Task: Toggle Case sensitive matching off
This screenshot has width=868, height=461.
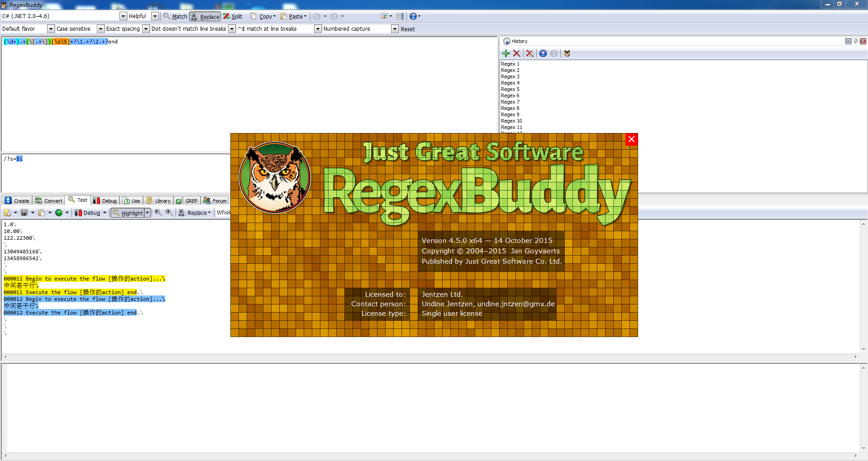Action: point(74,29)
